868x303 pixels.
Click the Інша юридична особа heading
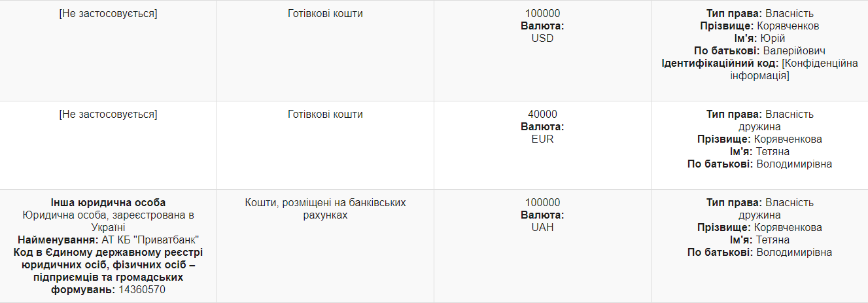click(108, 203)
